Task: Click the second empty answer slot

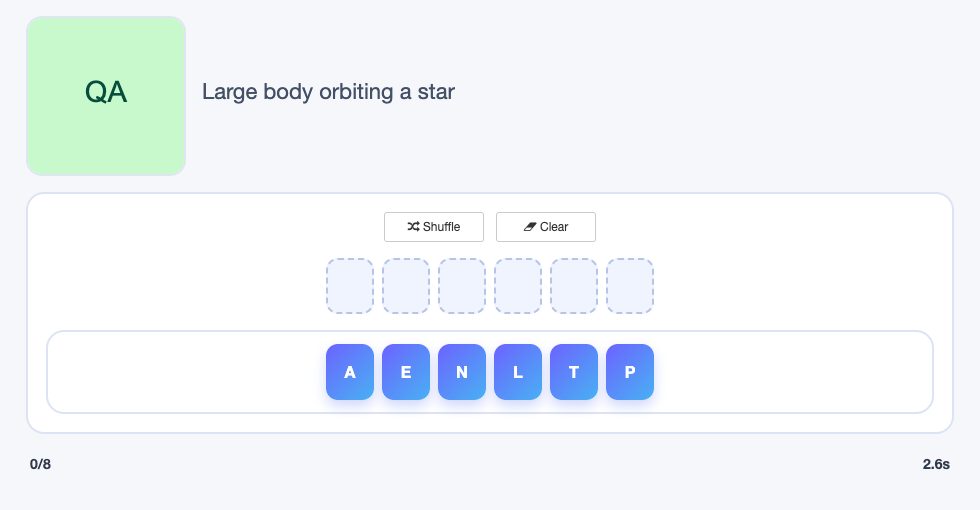Action: click(x=406, y=286)
